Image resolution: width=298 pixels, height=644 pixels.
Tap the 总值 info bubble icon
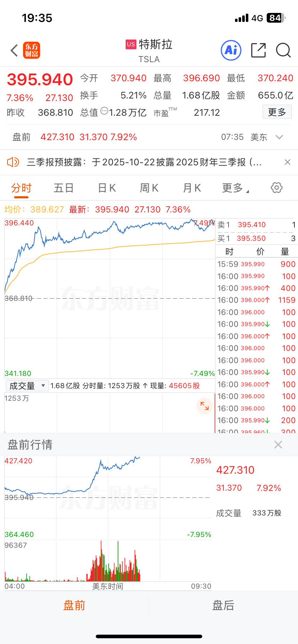(x=104, y=111)
